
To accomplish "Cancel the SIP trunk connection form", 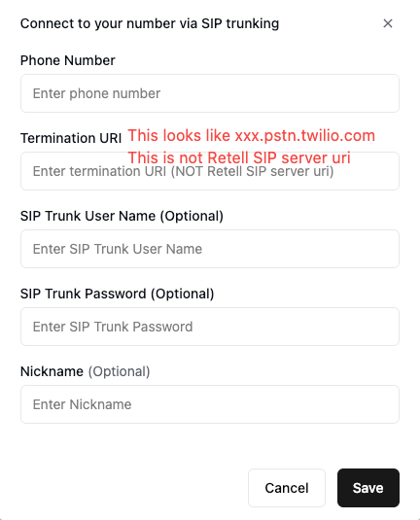I will pyautogui.click(x=287, y=488).
